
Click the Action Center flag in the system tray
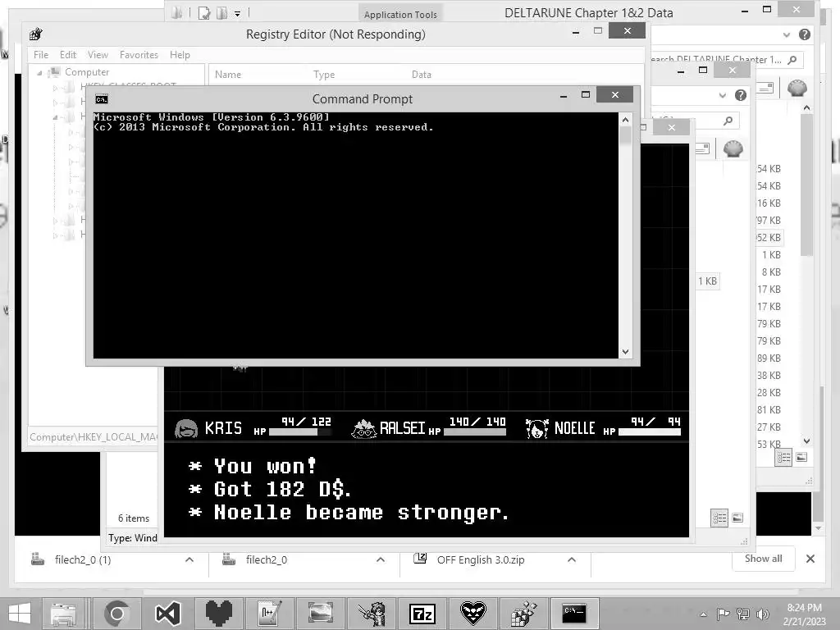click(x=724, y=614)
